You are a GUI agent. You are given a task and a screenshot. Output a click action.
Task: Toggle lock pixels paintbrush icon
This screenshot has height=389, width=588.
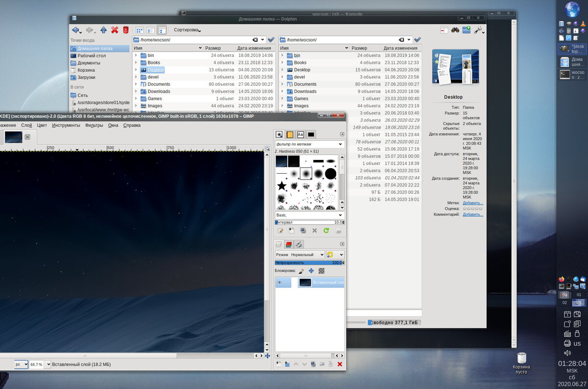point(301,270)
